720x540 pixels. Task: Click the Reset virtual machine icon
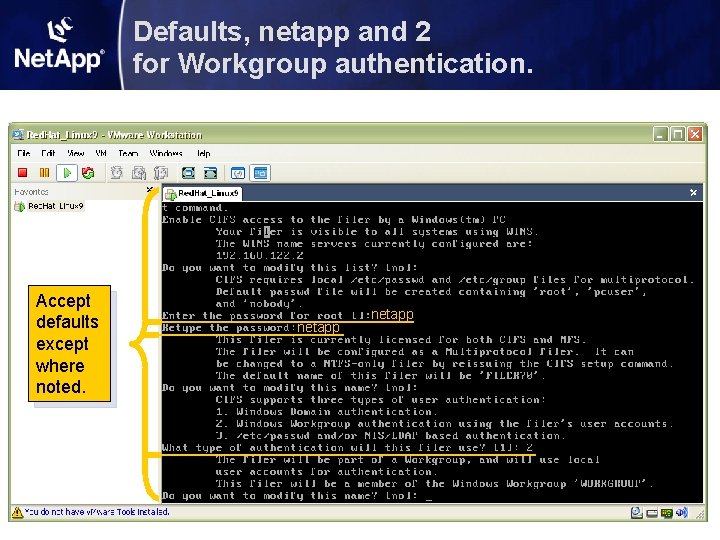(88, 173)
